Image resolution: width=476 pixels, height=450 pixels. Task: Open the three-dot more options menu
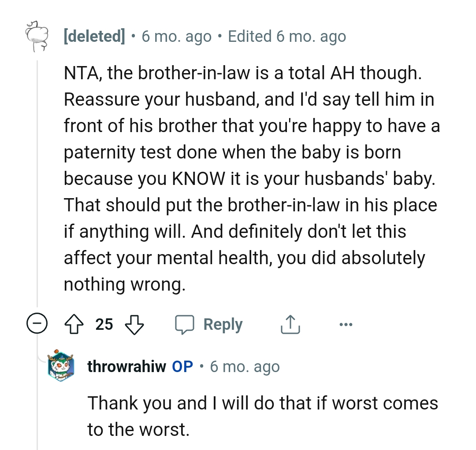346,325
